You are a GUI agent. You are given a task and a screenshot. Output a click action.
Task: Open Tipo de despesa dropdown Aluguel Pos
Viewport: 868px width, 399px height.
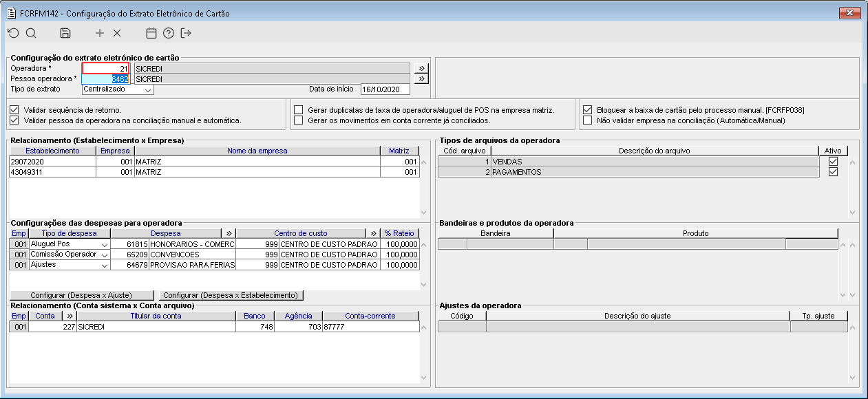[x=105, y=244]
